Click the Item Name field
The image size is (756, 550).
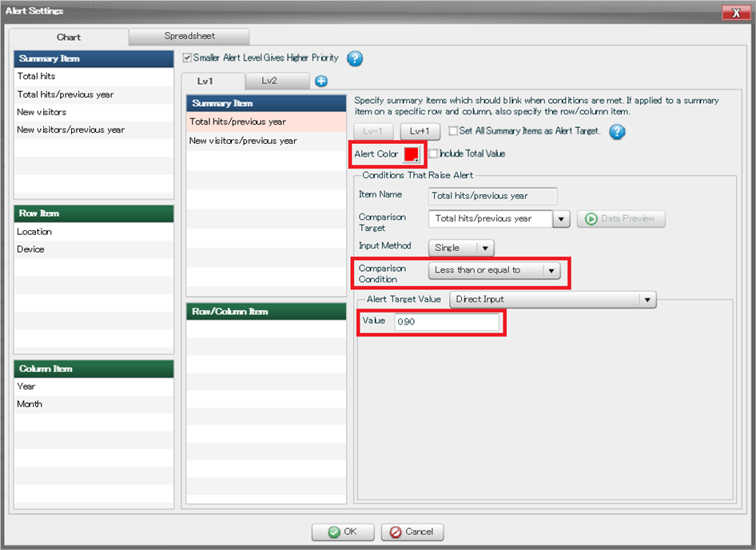pos(493,196)
